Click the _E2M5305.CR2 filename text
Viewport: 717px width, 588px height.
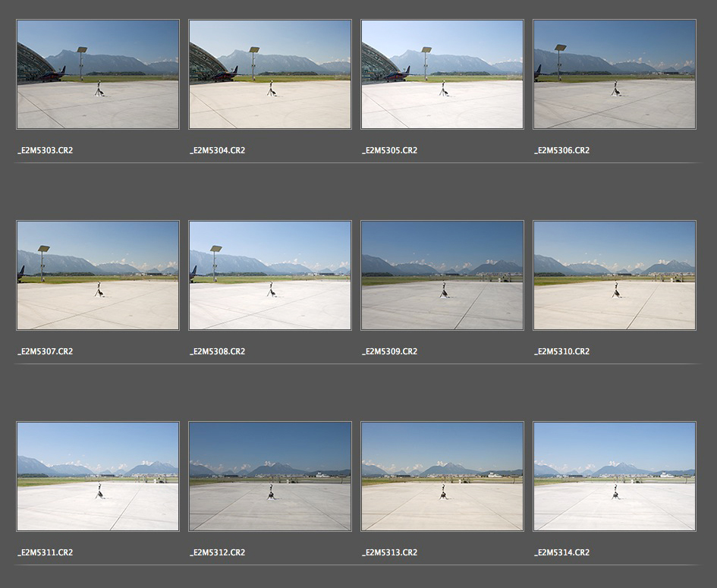pos(390,150)
